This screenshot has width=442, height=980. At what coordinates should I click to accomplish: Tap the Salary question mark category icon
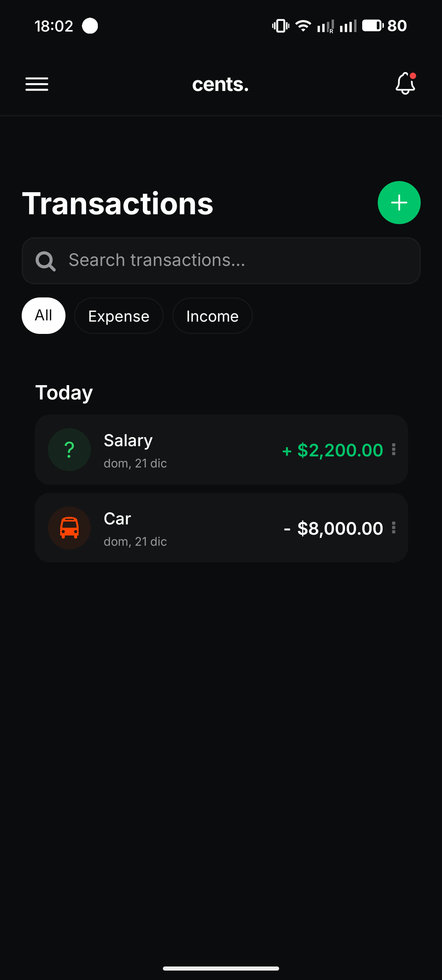point(69,449)
